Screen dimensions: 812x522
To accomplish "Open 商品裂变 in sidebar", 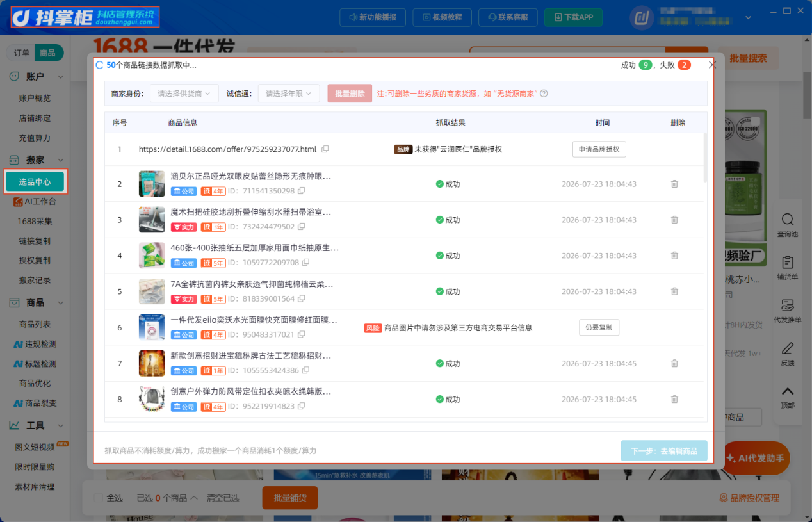I will 35,404.
